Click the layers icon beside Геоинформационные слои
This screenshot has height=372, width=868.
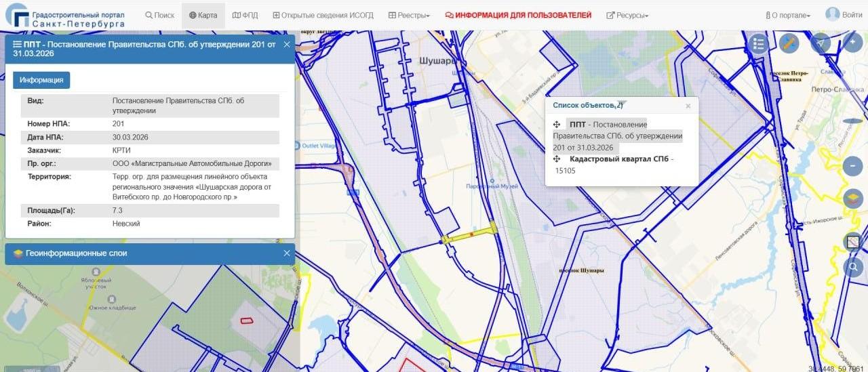tap(18, 253)
